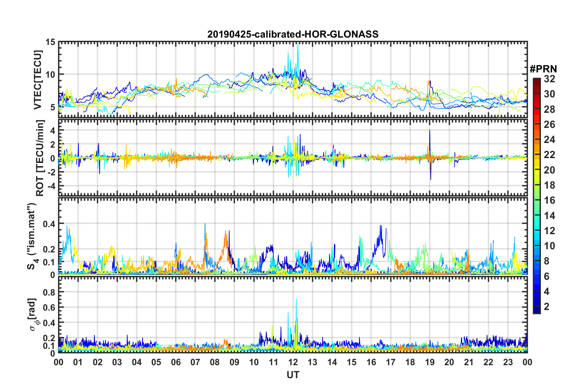Click x-axis hour label 17
The image size is (586, 392).
click(x=391, y=362)
